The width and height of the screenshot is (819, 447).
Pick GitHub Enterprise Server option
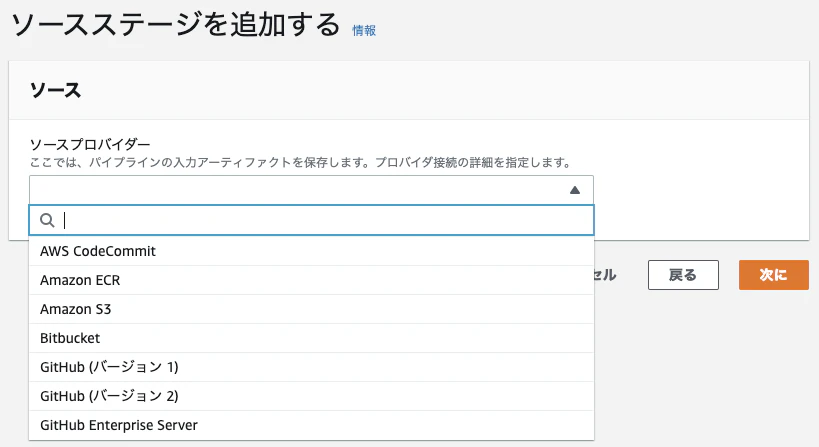(311, 425)
